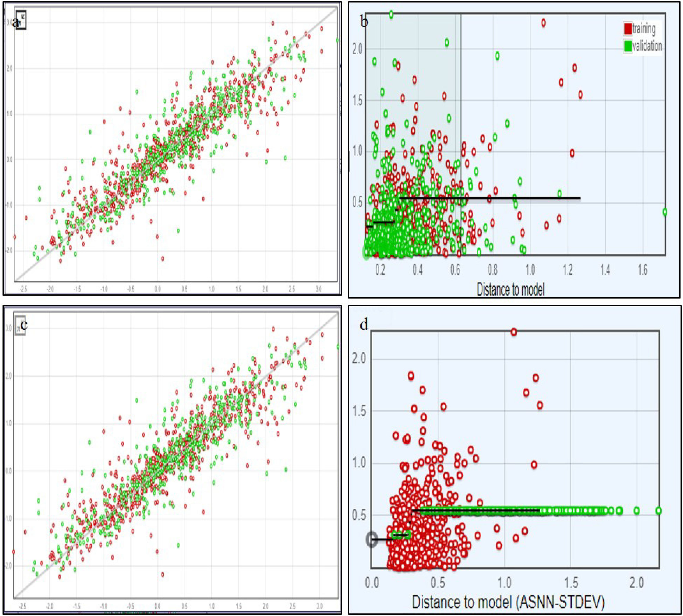Select the far-right green point in panel b
The height and width of the screenshot is (616, 683).
(x=665, y=212)
